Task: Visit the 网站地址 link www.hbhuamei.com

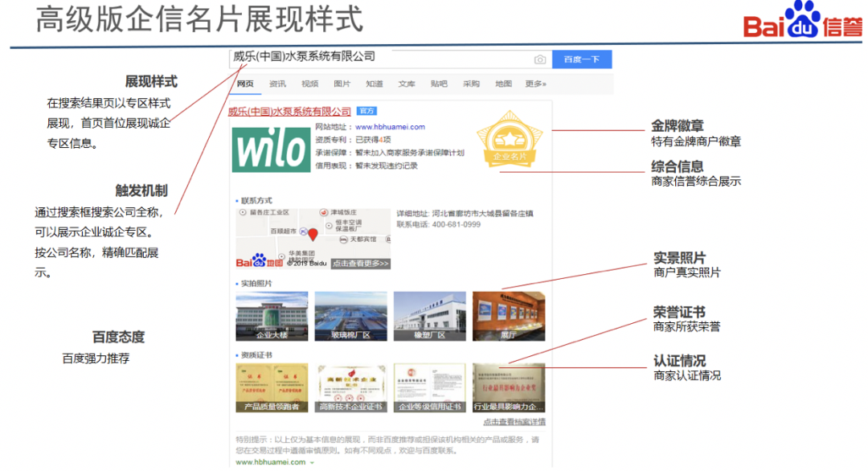Action: point(390,127)
